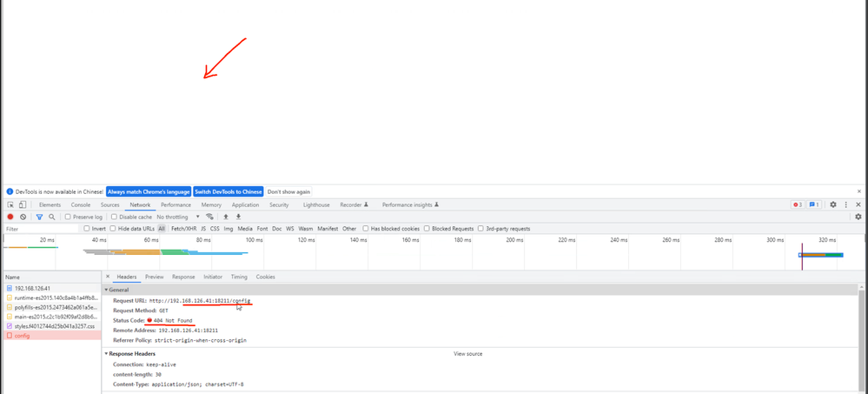Dismiss the DevTools language infobar
This screenshot has height=394, width=868.
[x=859, y=191]
